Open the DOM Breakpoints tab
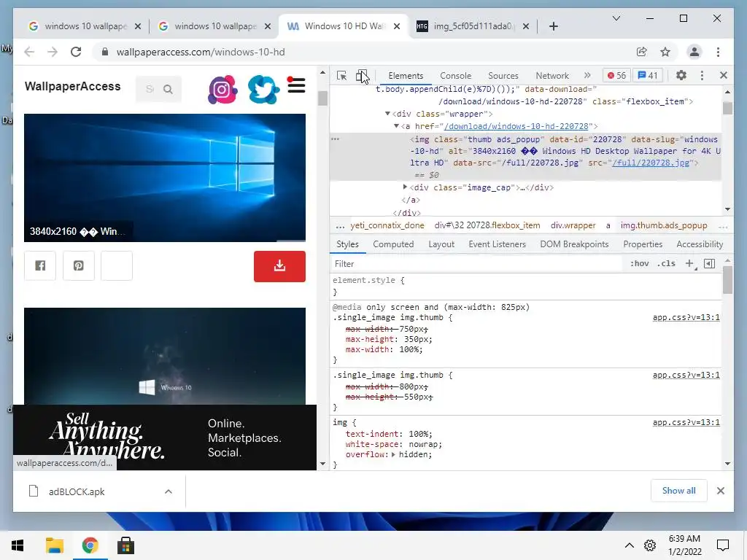Image resolution: width=747 pixels, height=560 pixels. 574,244
